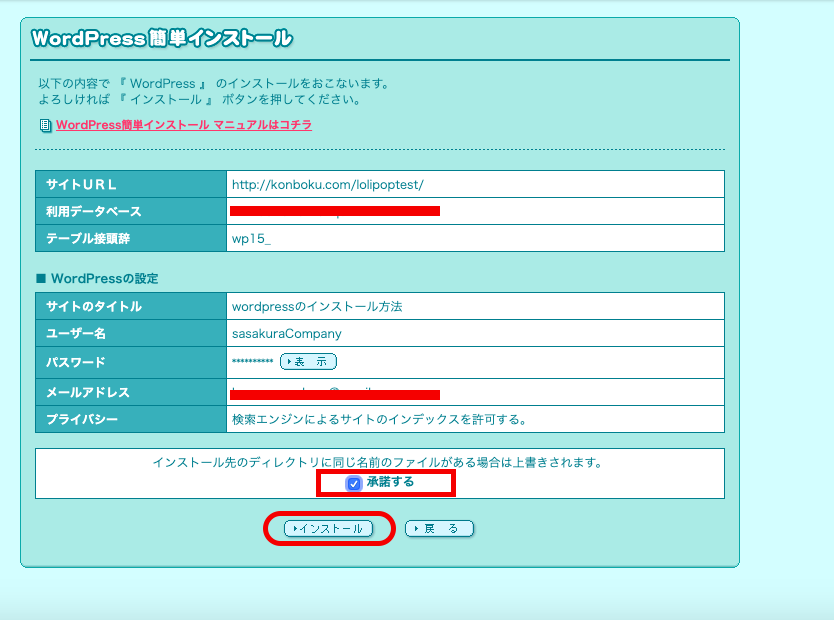
Task: Click the overwrite warning text about ディレクトリ
Action: click(x=378, y=462)
